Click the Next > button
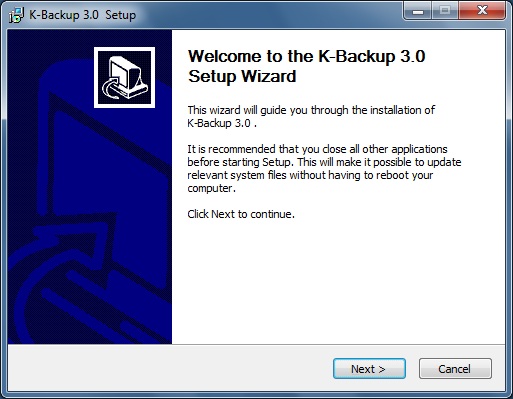 click(x=369, y=369)
